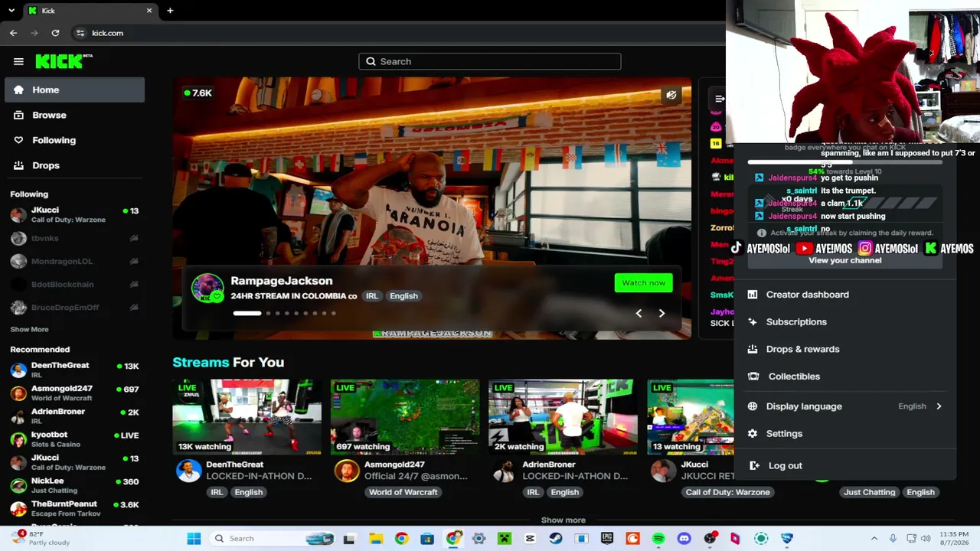Open RampageJackson avatar on featured banner
Viewport: 980px width, 551px height.
207,289
